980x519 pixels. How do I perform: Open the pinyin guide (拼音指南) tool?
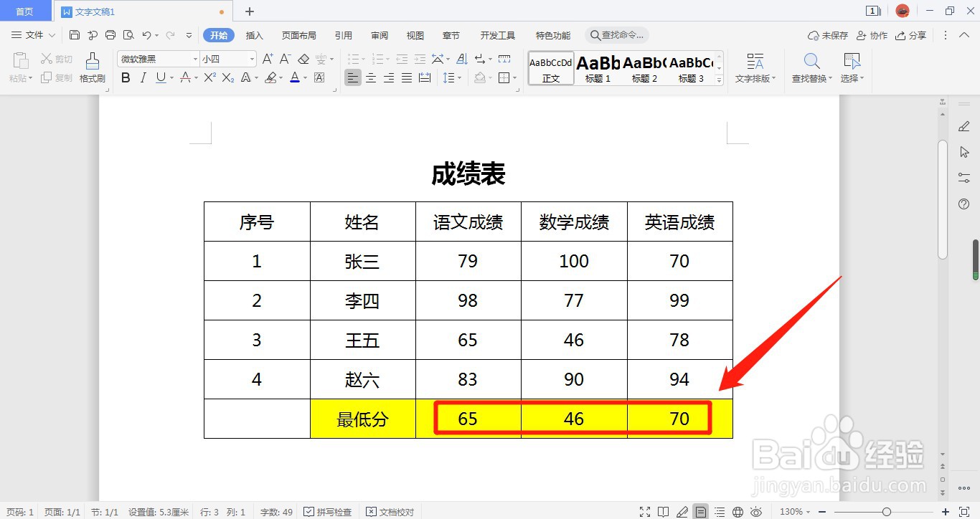click(x=320, y=59)
